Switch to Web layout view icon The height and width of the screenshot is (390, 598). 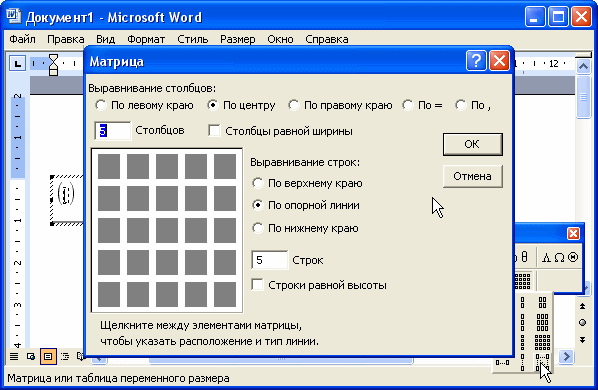point(31,356)
